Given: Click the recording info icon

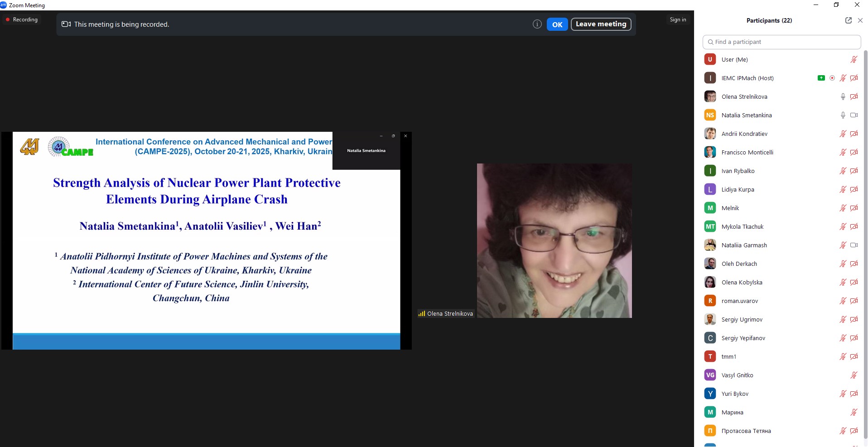Looking at the screenshot, I should [537, 24].
